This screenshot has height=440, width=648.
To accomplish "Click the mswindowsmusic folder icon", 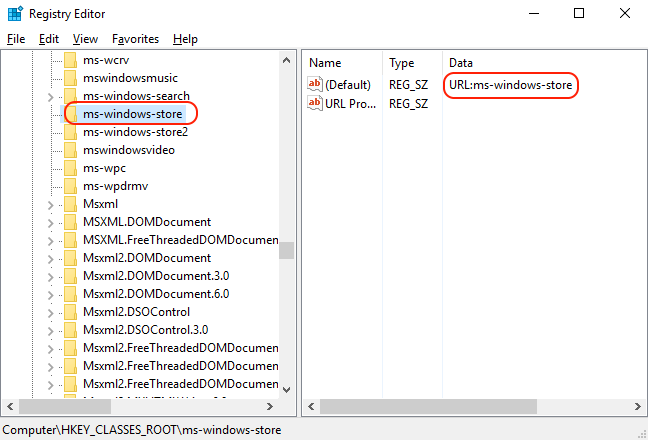I will pos(70,78).
